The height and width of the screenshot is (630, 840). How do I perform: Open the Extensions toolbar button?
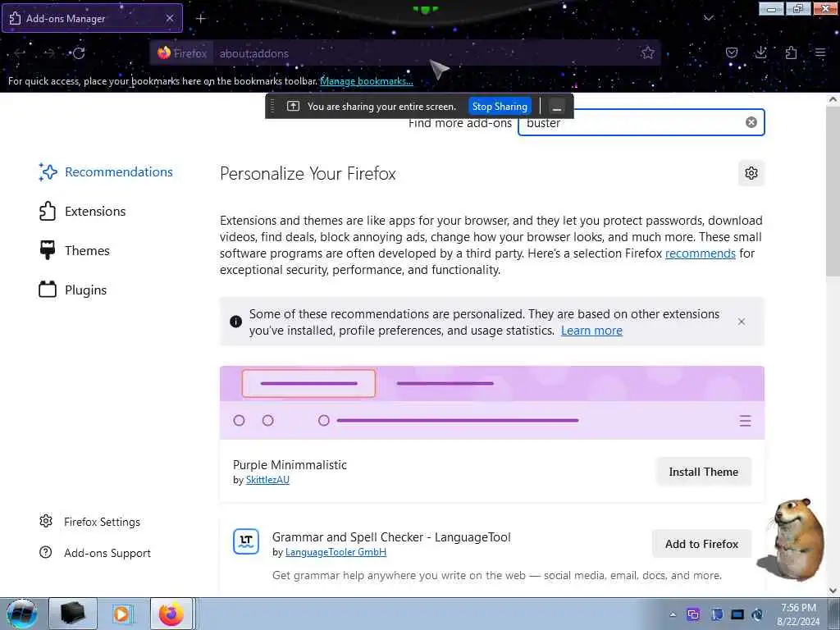[x=791, y=52]
